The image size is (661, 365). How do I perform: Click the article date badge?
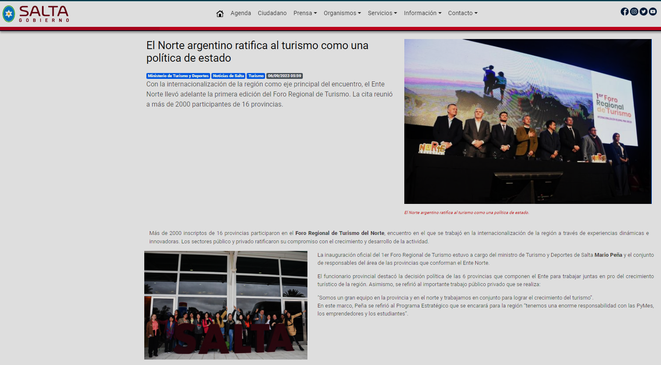[x=285, y=76]
